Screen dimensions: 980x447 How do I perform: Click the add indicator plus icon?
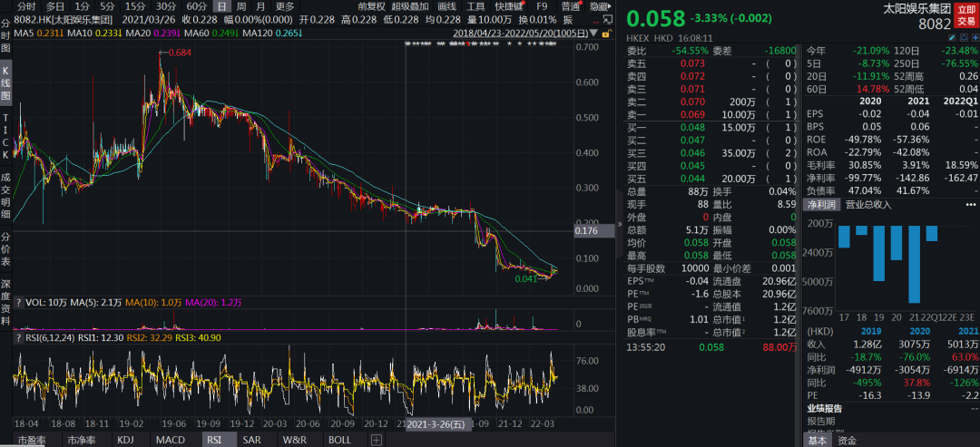pos(376,440)
